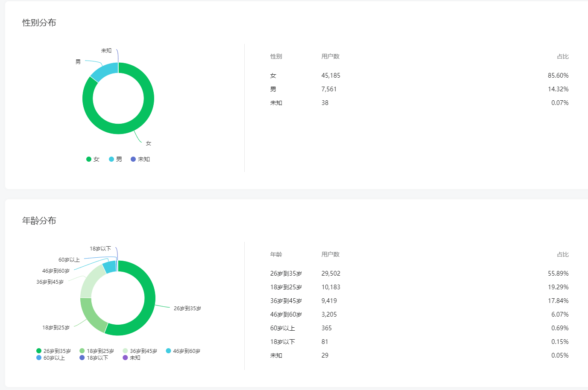Screen dimensions: 588x390
Task: Click the 46岁到60岁 legend color dot
Action: point(169,351)
